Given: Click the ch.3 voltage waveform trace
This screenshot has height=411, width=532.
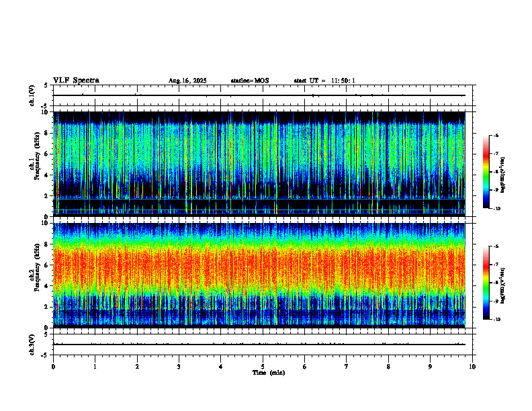Looking at the screenshot, I should [x=259, y=345].
